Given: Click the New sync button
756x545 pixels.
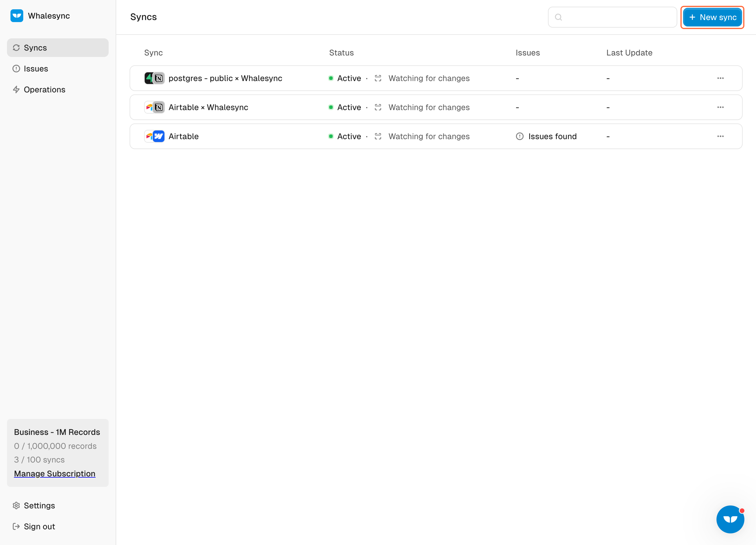Looking at the screenshot, I should (x=712, y=17).
